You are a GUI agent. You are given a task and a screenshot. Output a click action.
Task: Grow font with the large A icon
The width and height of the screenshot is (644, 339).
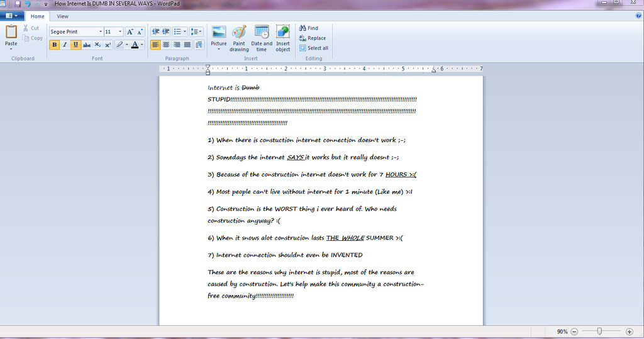tap(130, 31)
